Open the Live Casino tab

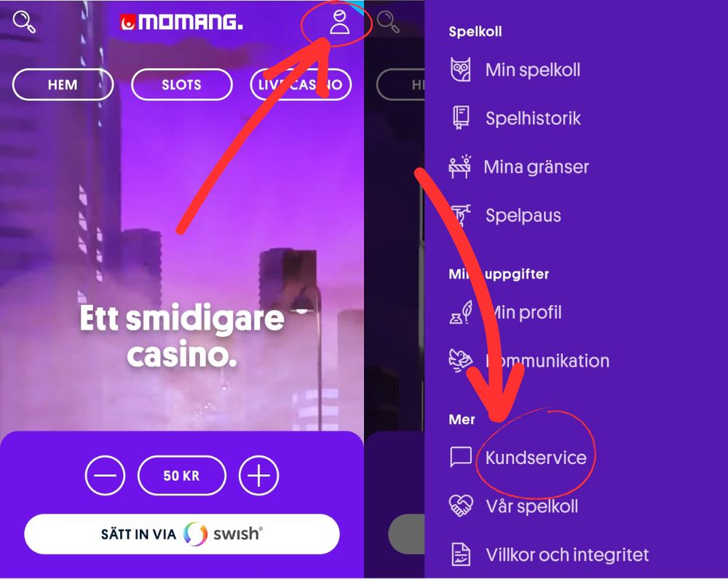point(301,84)
